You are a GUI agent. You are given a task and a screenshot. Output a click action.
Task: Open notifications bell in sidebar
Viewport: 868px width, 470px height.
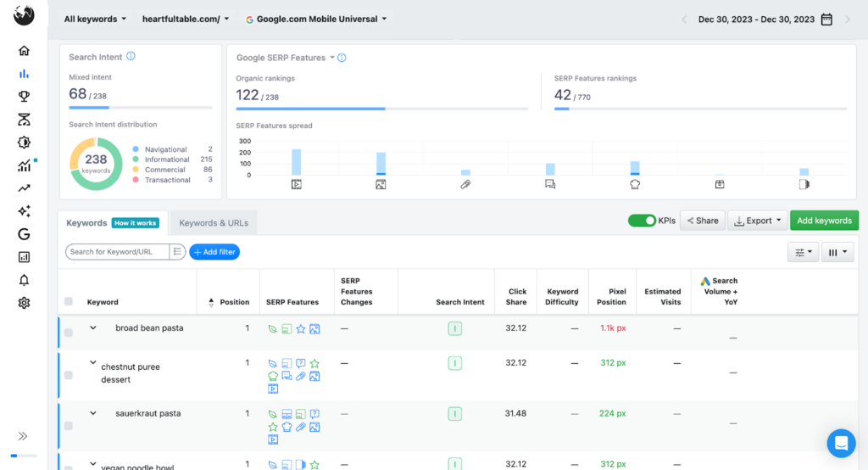click(24, 280)
